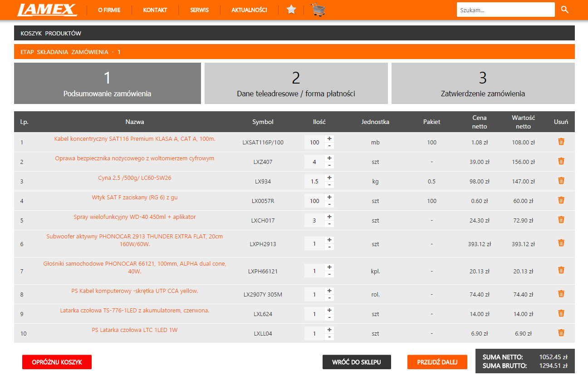Increase quantity of UTP CCA yellow cable
The height and width of the screenshot is (381, 588).
click(329, 291)
